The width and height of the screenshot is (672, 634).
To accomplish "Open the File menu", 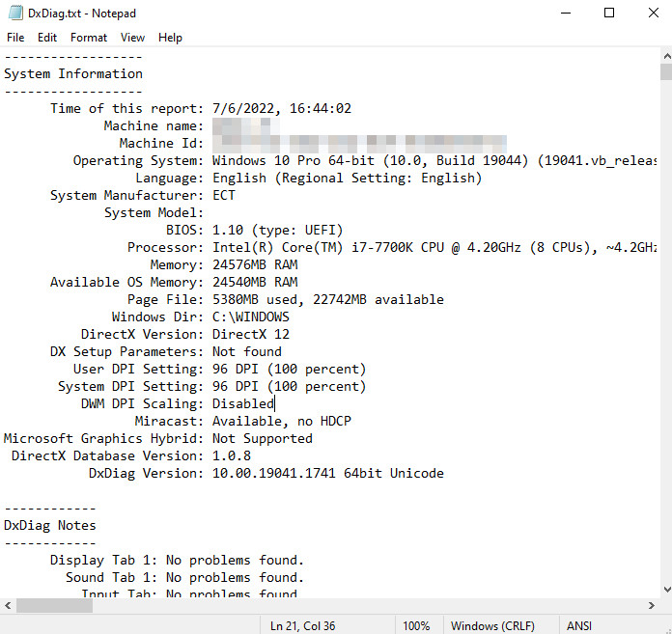I will (x=15, y=38).
